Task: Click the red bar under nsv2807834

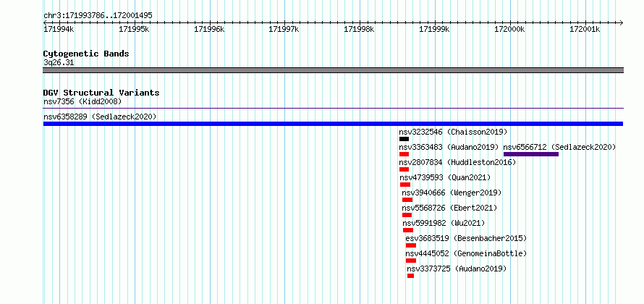Action: point(404,169)
